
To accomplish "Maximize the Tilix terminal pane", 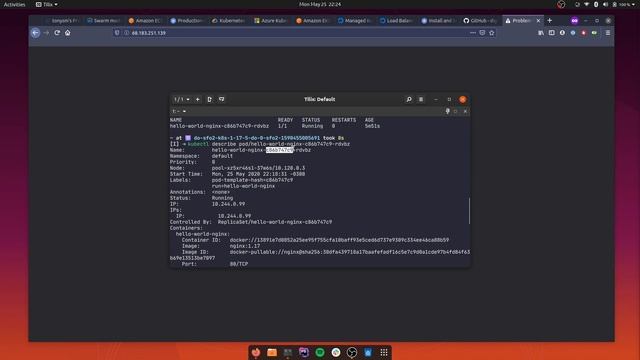I will (456, 111).
